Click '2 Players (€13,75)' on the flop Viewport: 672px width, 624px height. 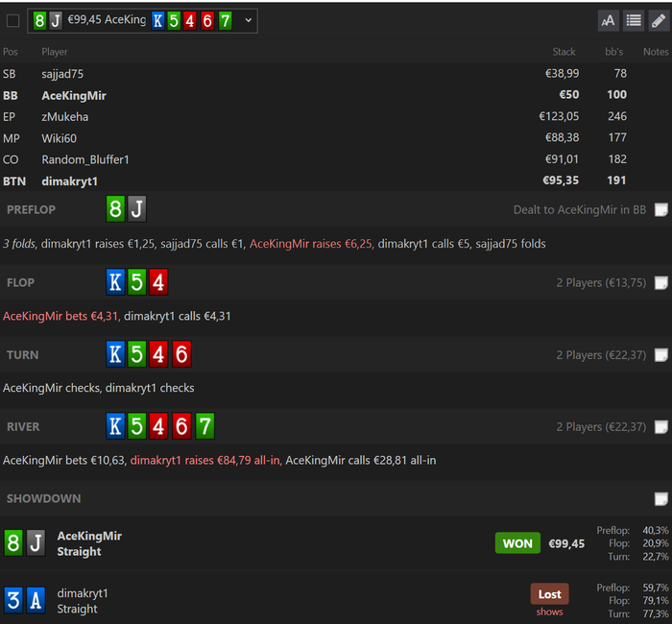pos(601,283)
